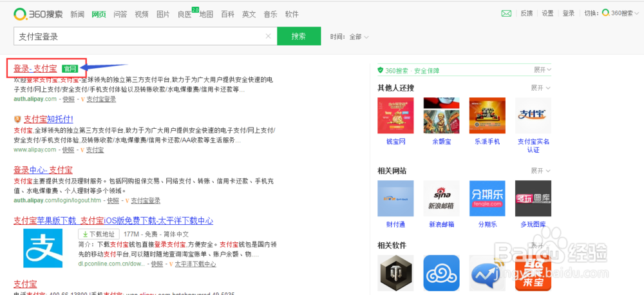Click 快照 beside dl.pconline.com.cn
The height and width of the screenshot is (295, 644).
point(157,264)
